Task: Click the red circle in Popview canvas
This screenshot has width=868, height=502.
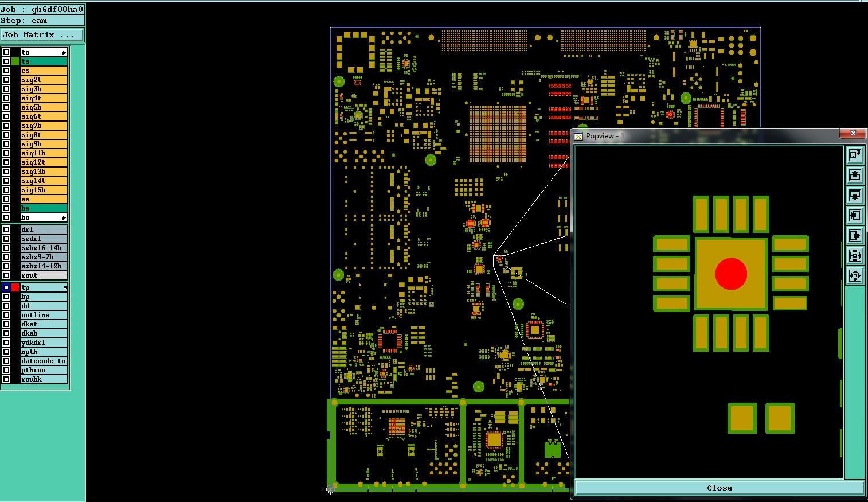Action: [x=731, y=274]
